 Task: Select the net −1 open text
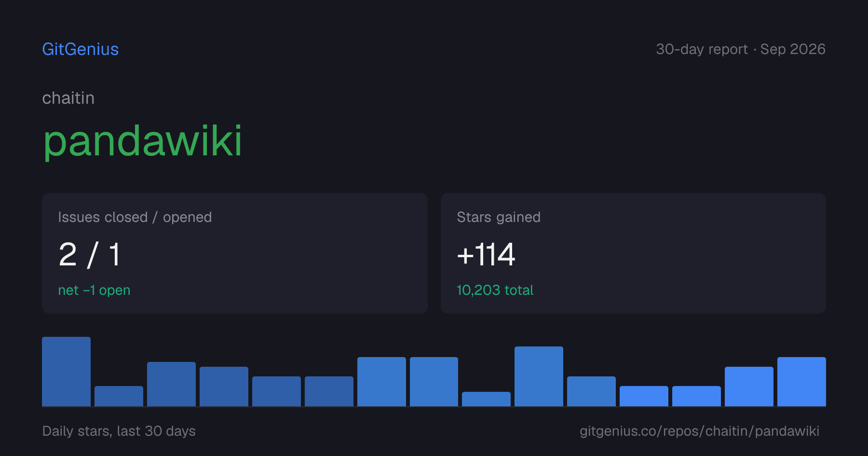click(x=94, y=290)
